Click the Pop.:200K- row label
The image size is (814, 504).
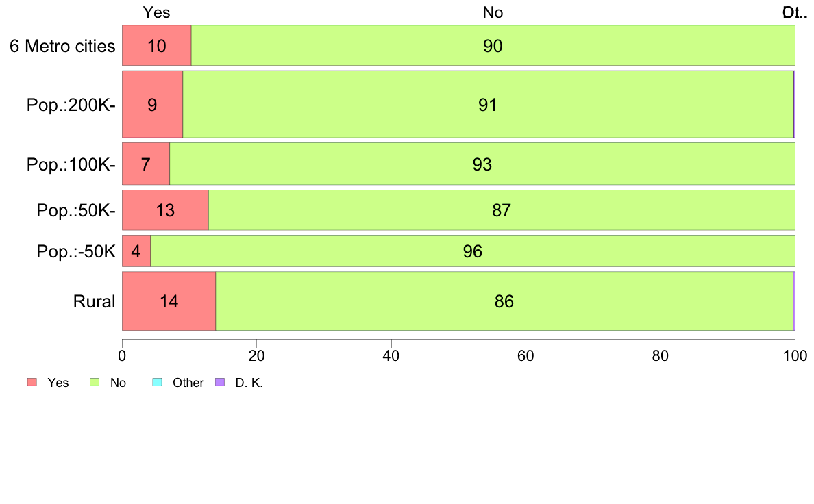71,105
